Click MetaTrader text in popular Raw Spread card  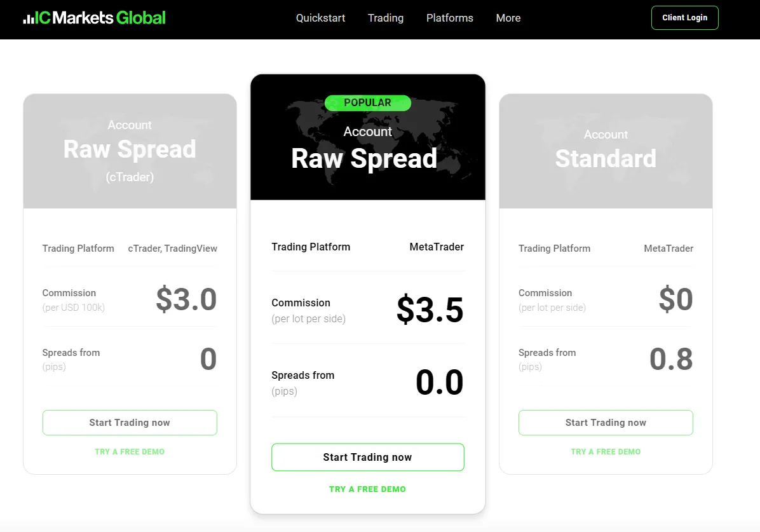(437, 247)
